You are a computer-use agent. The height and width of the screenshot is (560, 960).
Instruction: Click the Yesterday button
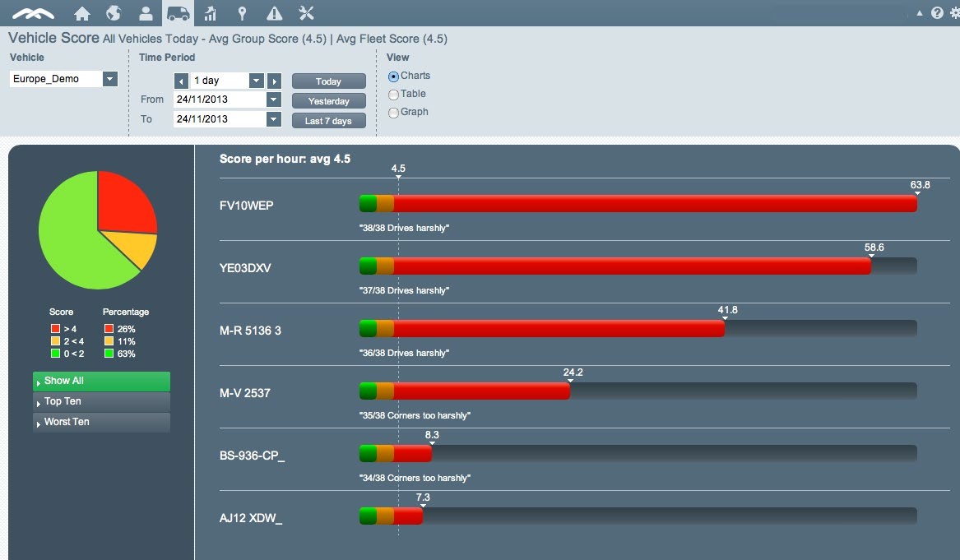328,100
